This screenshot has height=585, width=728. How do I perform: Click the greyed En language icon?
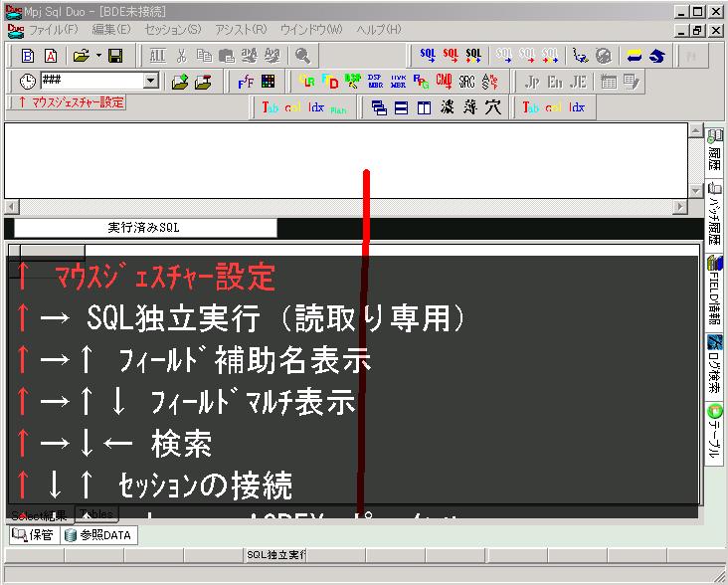tap(555, 82)
